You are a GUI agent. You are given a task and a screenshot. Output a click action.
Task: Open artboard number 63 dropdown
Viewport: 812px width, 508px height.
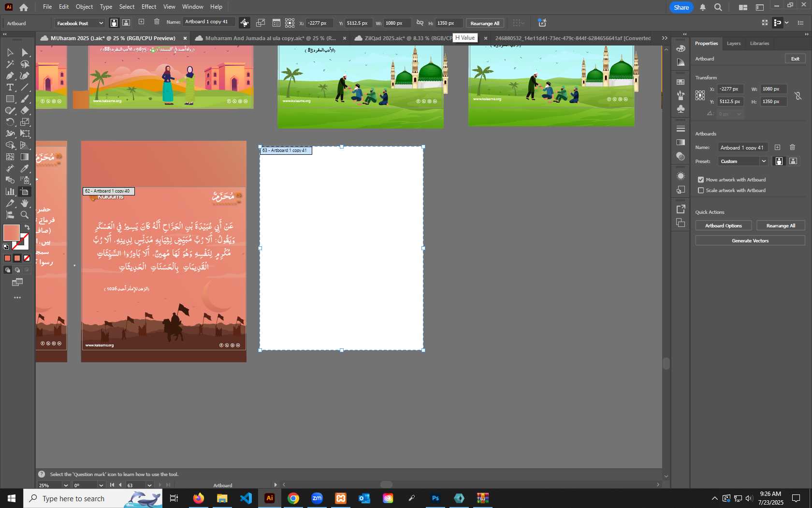(x=149, y=485)
